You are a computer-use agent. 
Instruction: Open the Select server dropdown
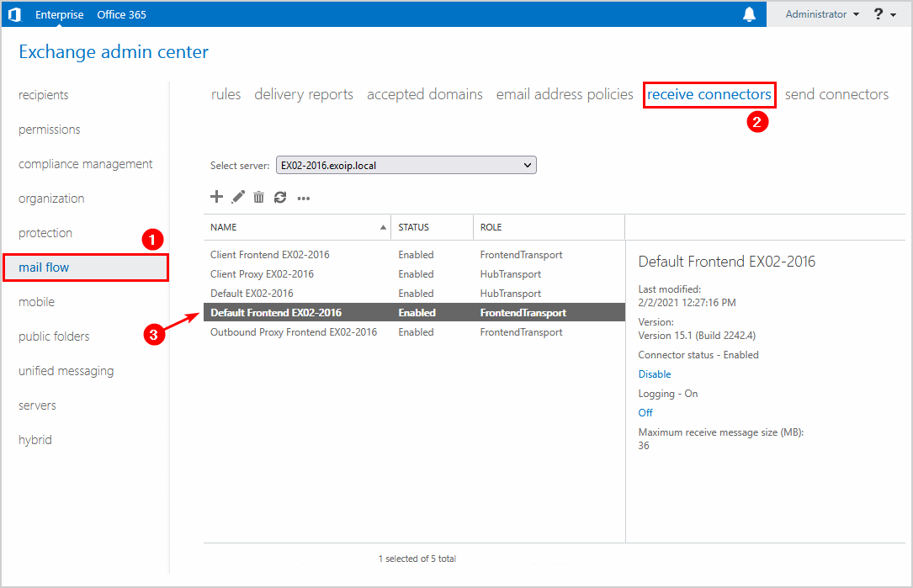[x=406, y=166]
